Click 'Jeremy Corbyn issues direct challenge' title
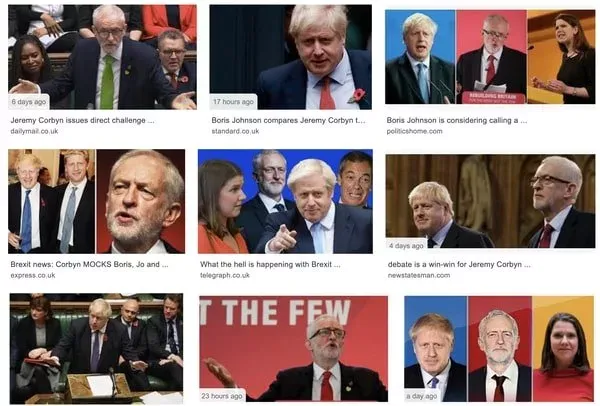The width and height of the screenshot is (600, 406). (x=82, y=120)
